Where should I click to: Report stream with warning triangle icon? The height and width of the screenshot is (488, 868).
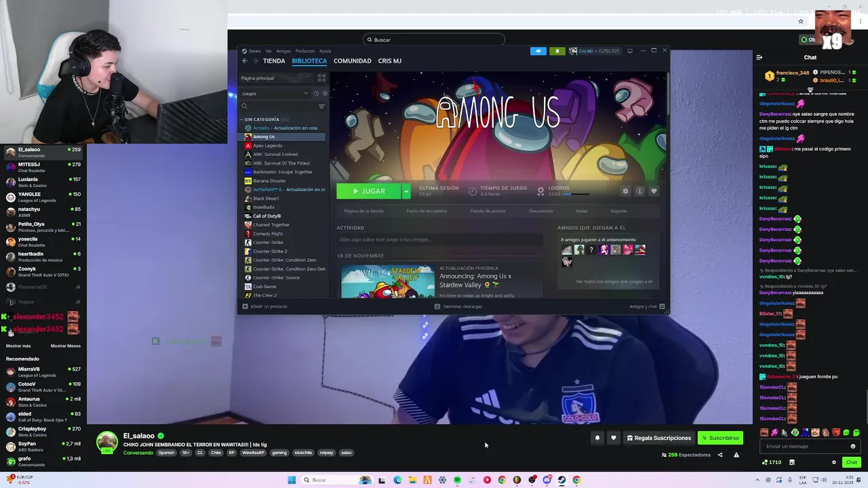(736, 455)
